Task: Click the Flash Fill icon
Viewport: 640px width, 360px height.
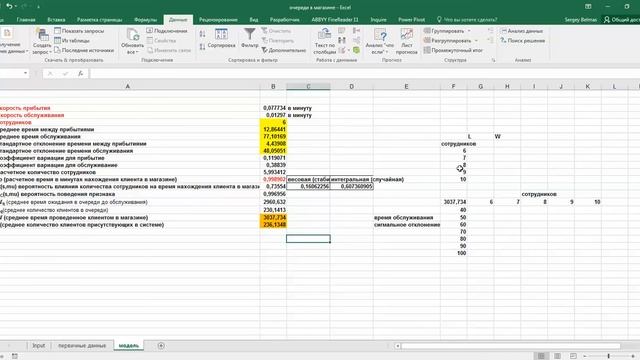Action: (x=342, y=31)
